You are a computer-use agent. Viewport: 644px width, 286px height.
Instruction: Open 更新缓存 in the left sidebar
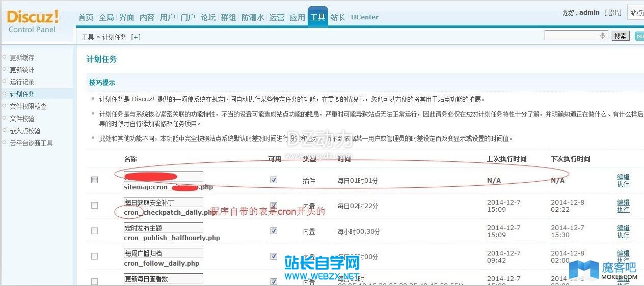coord(22,58)
